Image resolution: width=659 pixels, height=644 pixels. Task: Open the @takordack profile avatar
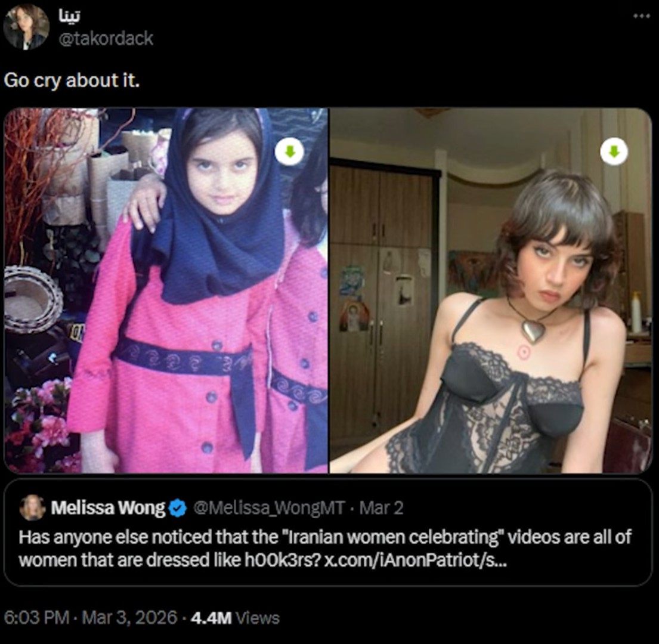point(26,27)
